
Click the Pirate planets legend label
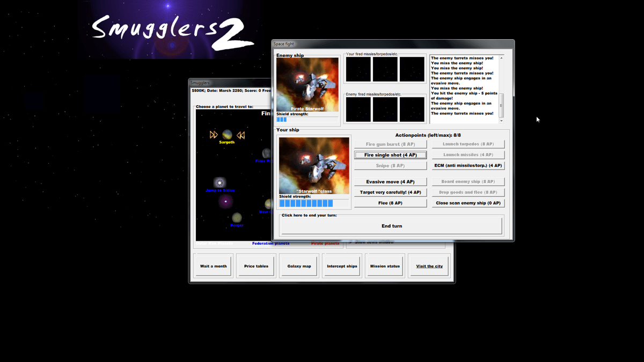point(325,243)
